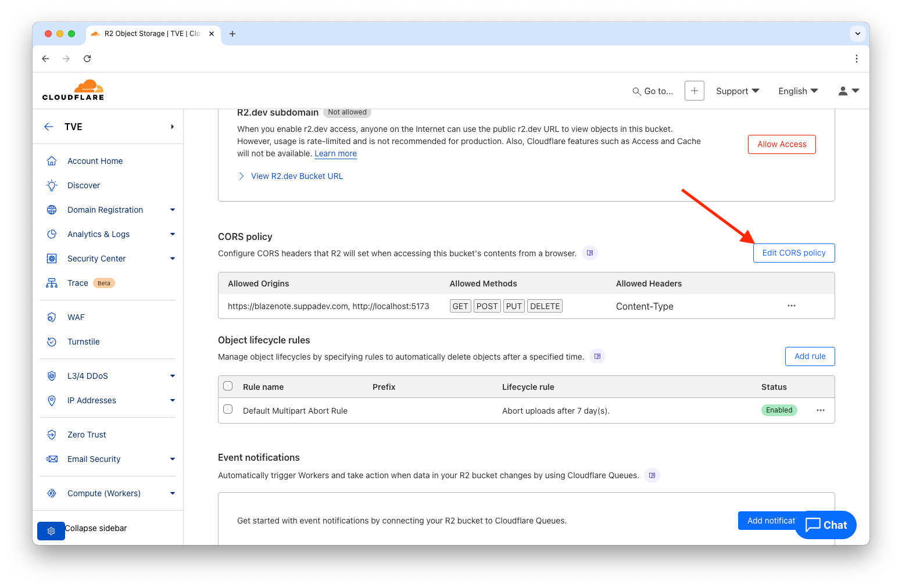902x588 pixels.
Task: Go to Account Home in the sidebar
Action: click(x=95, y=161)
